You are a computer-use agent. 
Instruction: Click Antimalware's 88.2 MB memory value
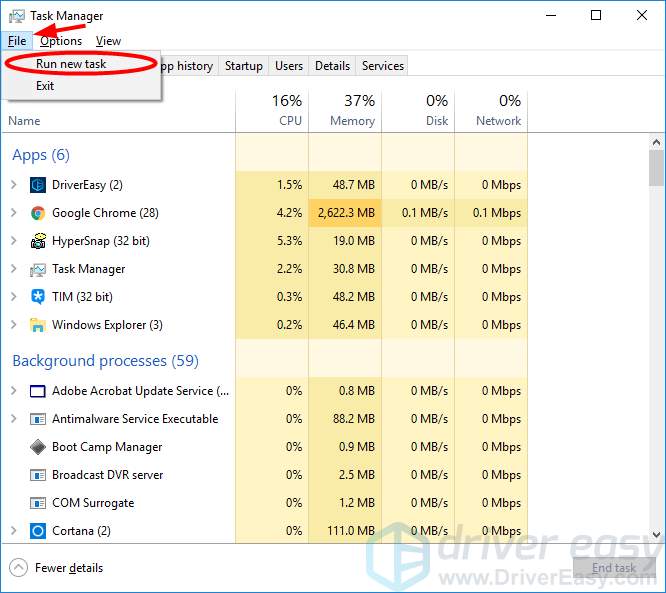[354, 419]
